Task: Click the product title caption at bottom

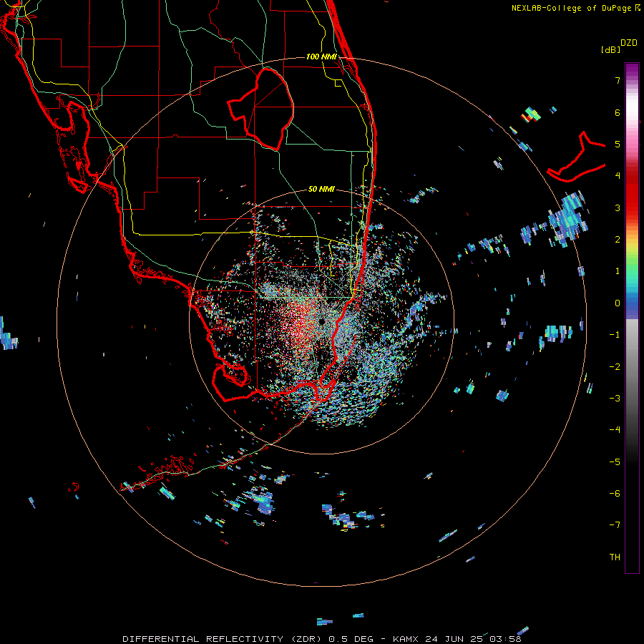Action: point(322,639)
